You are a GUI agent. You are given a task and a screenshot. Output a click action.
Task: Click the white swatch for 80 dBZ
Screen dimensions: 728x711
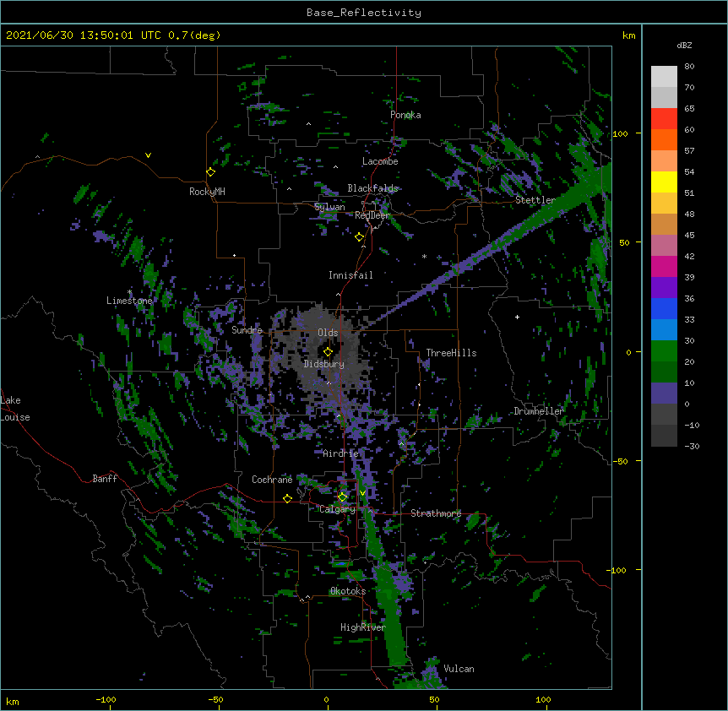(664, 77)
